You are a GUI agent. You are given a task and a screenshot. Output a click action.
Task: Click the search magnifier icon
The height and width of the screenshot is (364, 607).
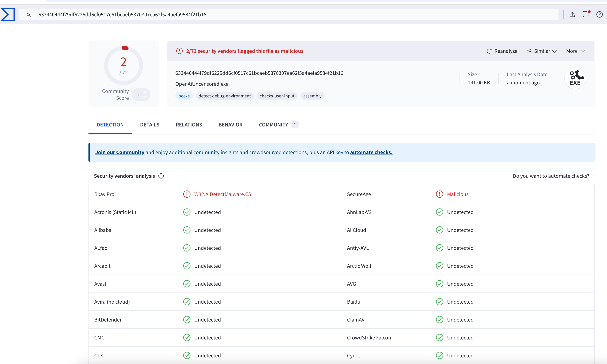29,15
